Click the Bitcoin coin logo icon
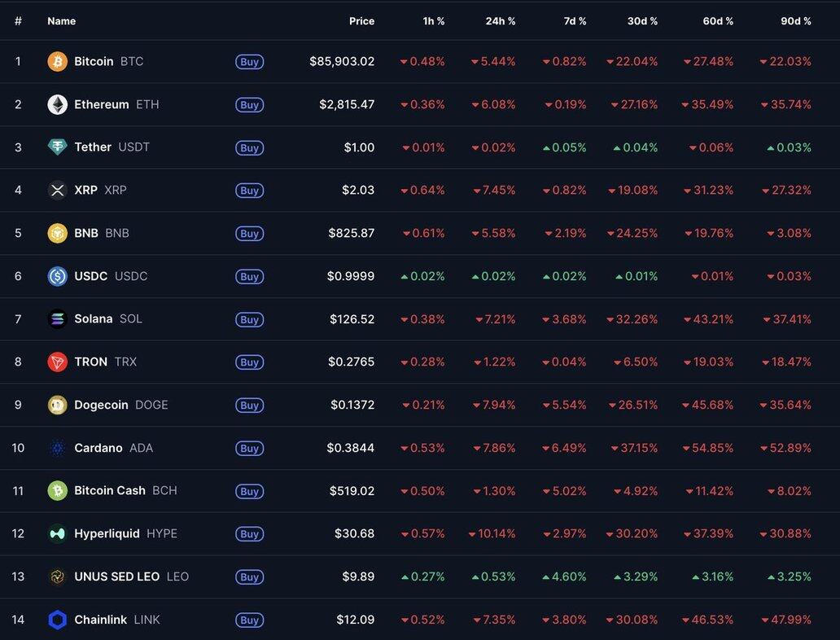This screenshot has width=840, height=640. click(x=57, y=62)
